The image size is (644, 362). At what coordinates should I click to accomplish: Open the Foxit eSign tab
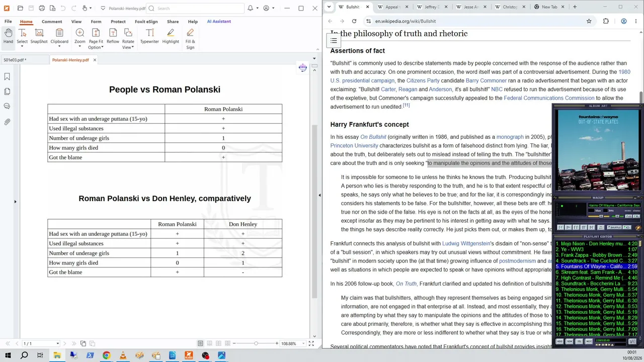pyautogui.click(x=147, y=22)
